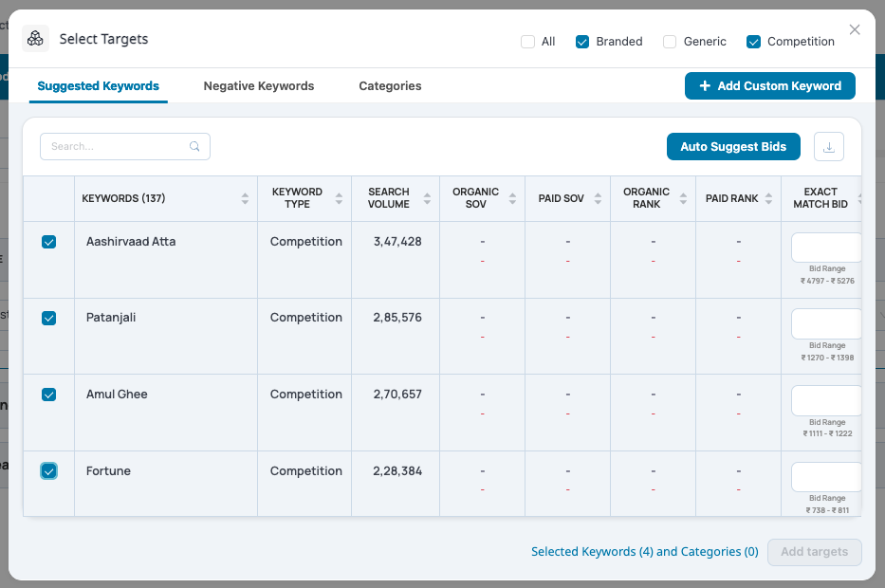
Task: Click Auto Suggest Bids button
Action: [733, 147]
